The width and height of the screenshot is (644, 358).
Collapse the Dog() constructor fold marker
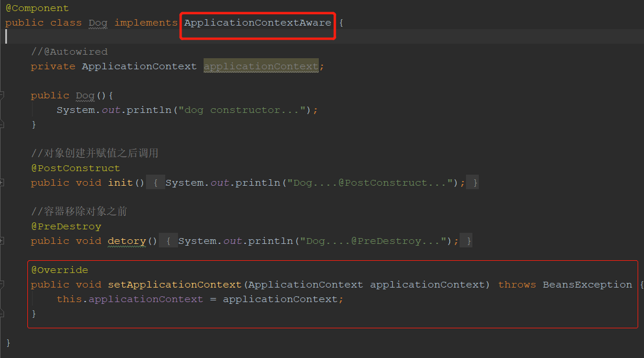pyautogui.click(x=2, y=95)
